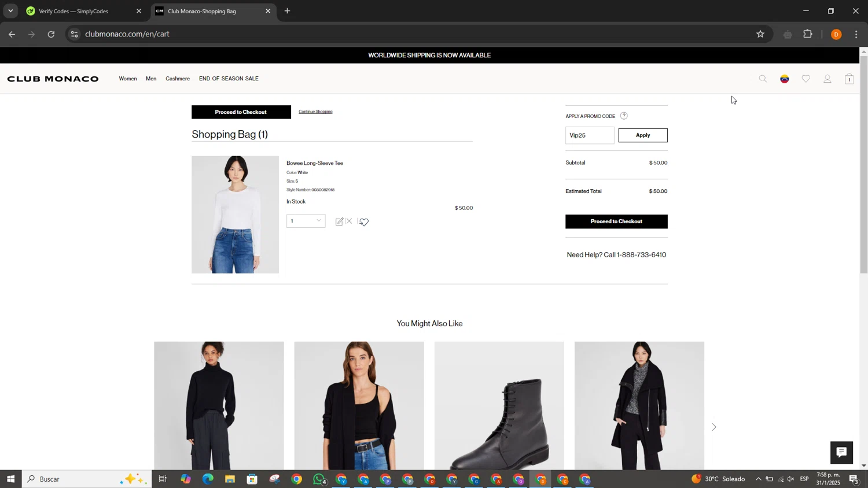Open the black lace-up boot product
868x488 pixels.
point(499,405)
